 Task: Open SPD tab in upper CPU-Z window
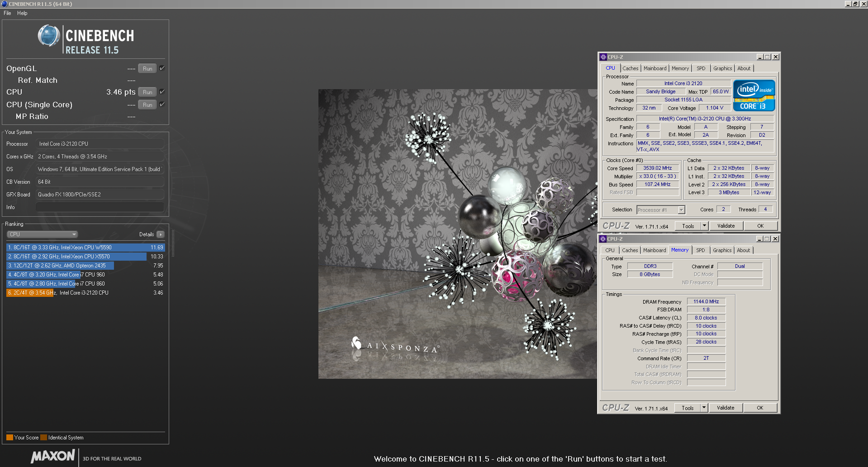(x=701, y=68)
